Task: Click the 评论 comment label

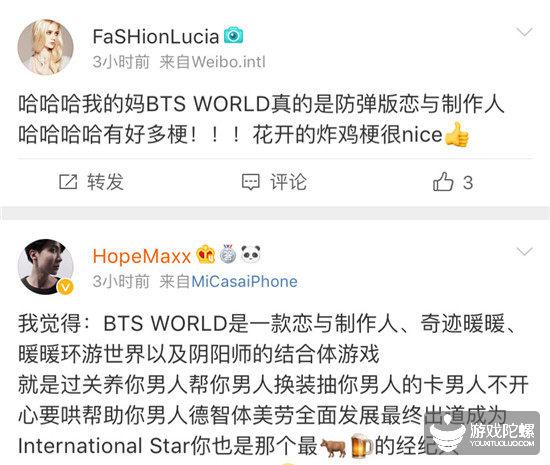Action: (288, 182)
